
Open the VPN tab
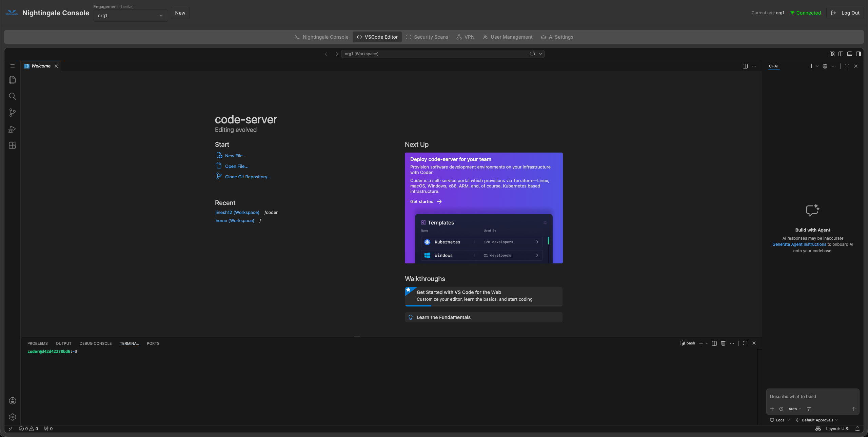point(465,37)
